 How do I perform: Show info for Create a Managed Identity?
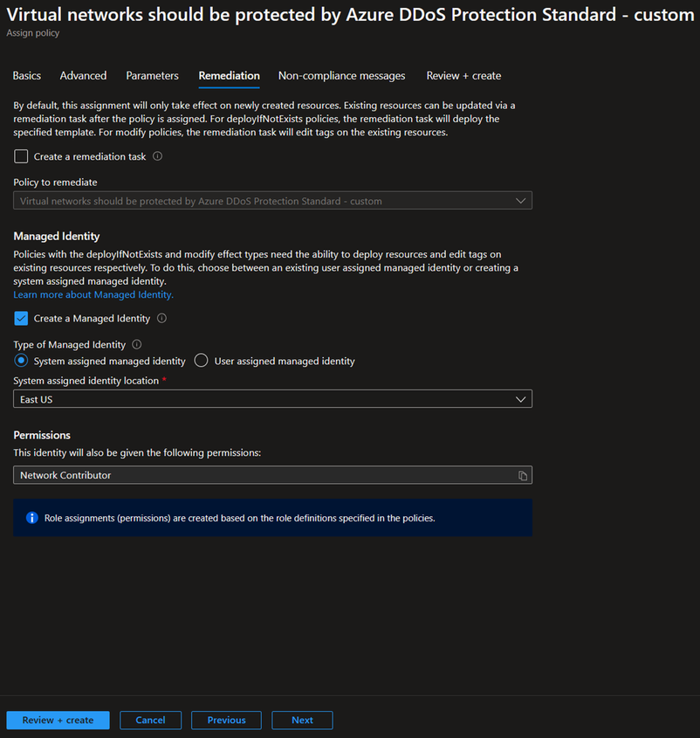pyautogui.click(x=161, y=318)
